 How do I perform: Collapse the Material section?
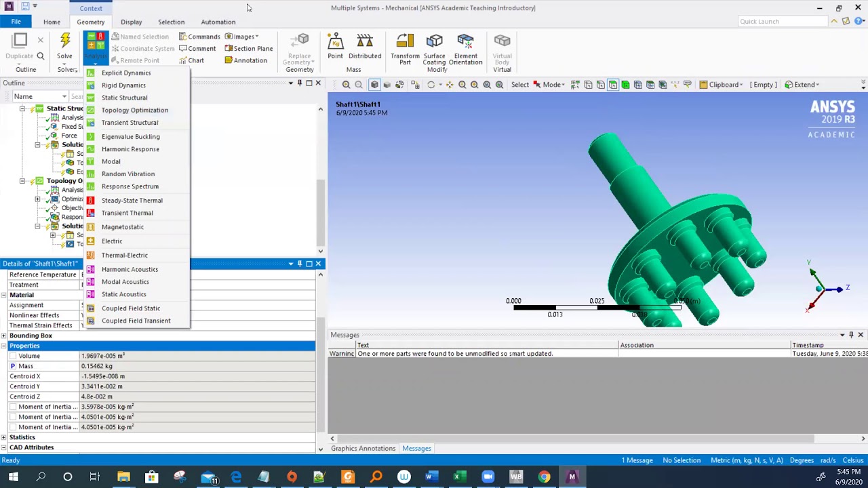pos(4,295)
